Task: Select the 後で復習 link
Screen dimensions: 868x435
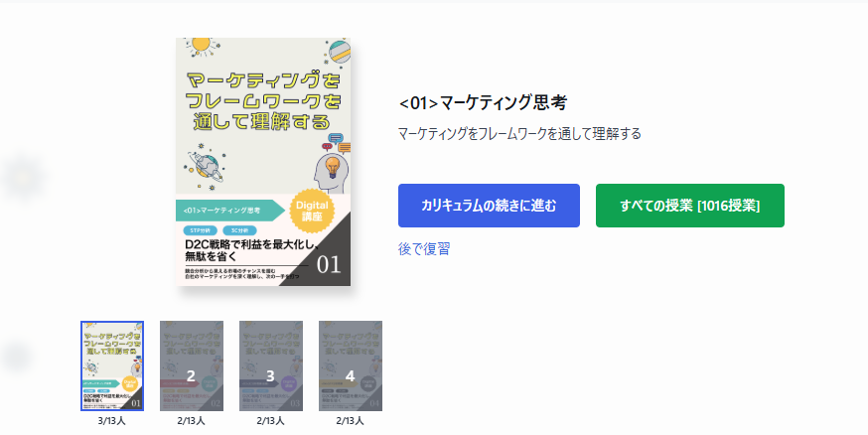Action: (424, 249)
